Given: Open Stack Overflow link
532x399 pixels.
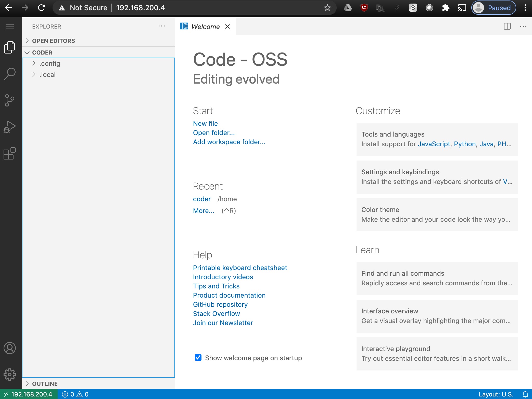Looking at the screenshot, I should point(216,314).
